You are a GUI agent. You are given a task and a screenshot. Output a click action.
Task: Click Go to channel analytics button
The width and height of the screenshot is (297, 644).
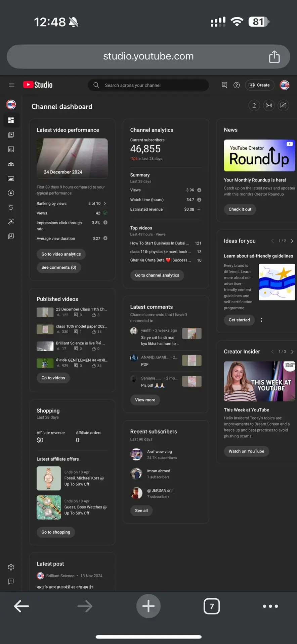pyautogui.click(x=157, y=275)
